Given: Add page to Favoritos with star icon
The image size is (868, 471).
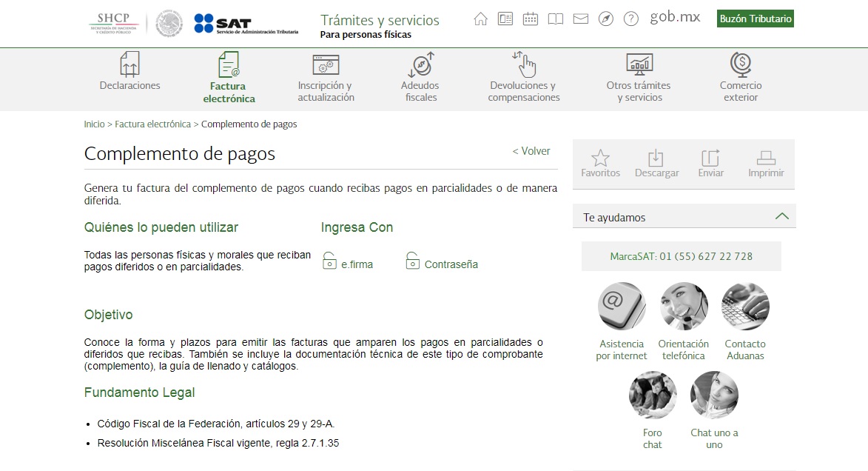Looking at the screenshot, I should 600,164.
